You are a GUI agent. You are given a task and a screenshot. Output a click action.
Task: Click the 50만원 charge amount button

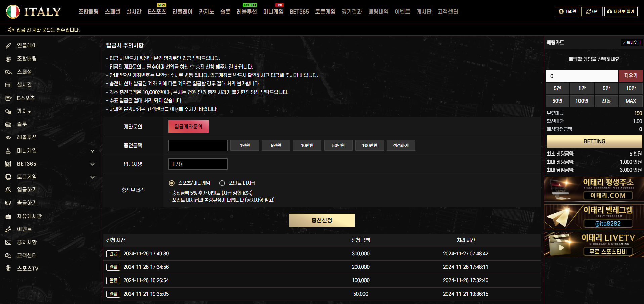(338, 145)
